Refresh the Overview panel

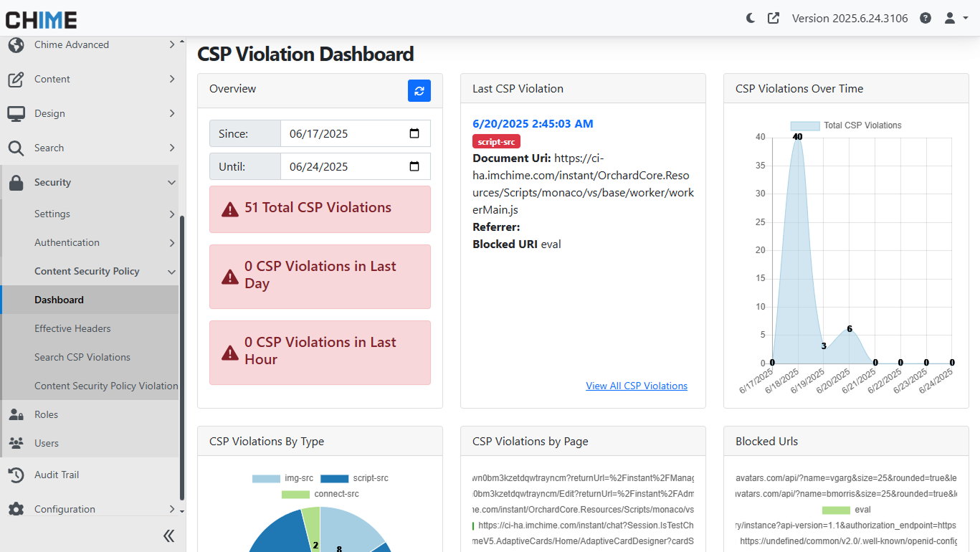pos(419,90)
